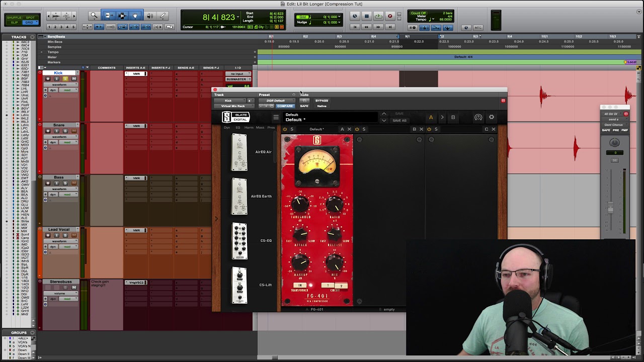644x362 pixels.
Task: Click the Fast Forward transport button
Action: [x=378, y=27]
